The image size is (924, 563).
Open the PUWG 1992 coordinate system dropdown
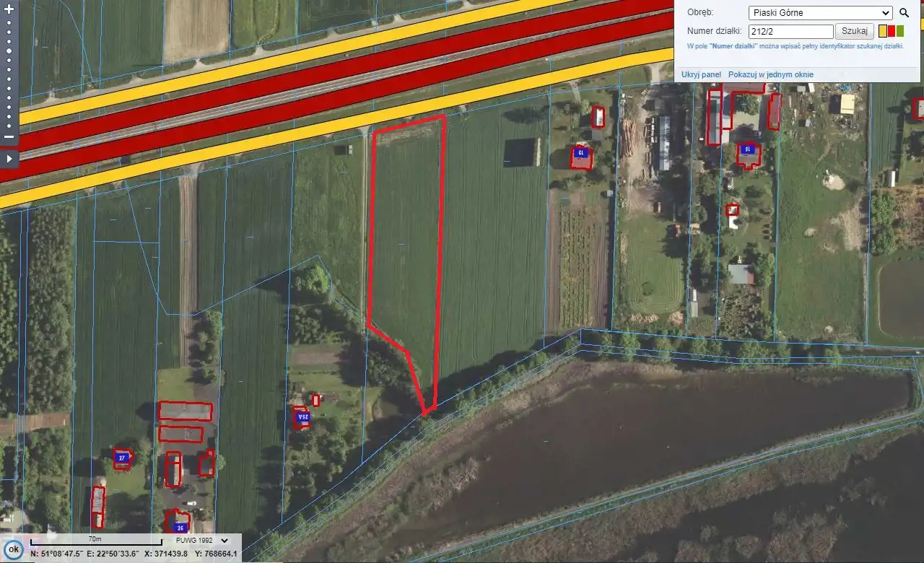[201, 540]
